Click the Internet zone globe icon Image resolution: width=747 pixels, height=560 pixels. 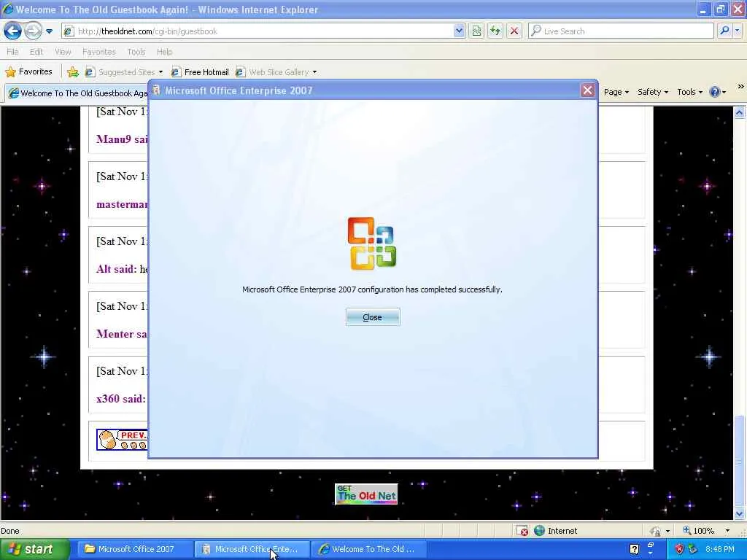[x=539, y=531]
